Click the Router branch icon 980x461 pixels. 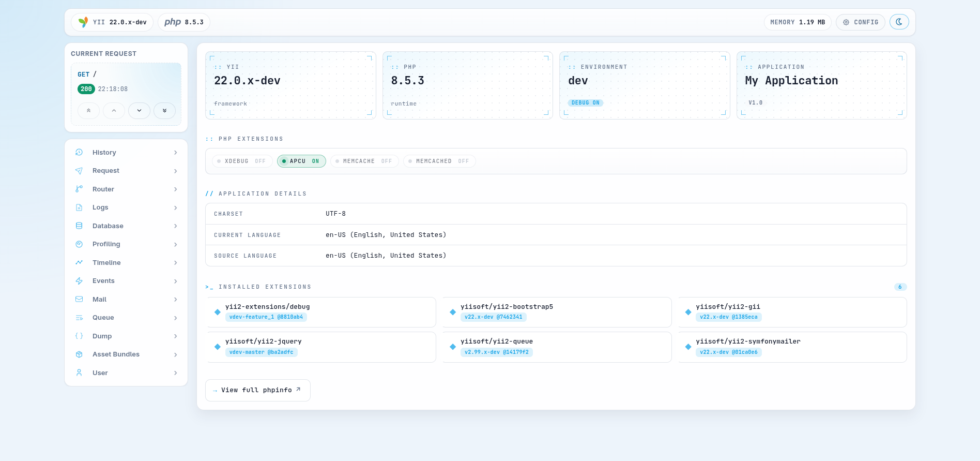click(x=79, y=189)
